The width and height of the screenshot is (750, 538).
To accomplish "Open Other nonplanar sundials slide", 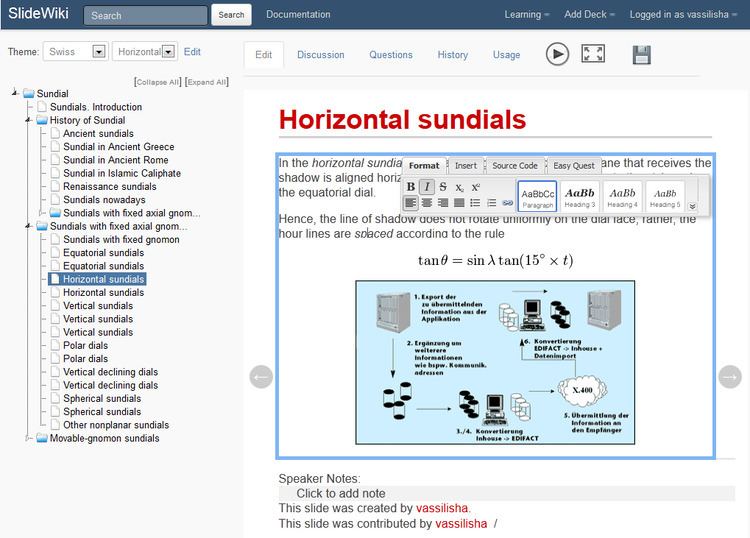I will point(116,425).
